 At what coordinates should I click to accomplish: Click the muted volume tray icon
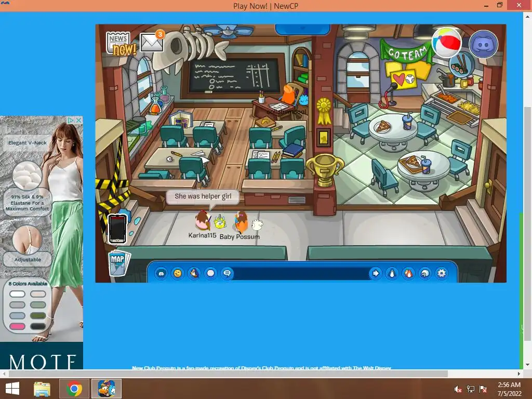click(x=458, y=389)
